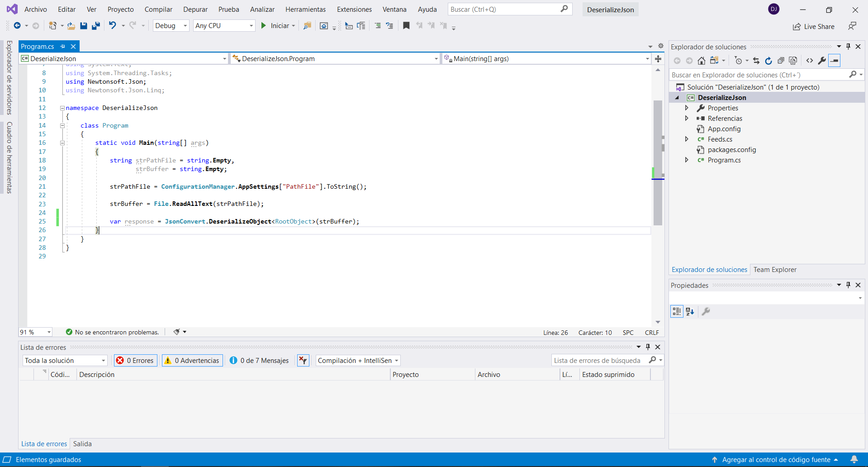Open the Herramientas menu
868x467 pixels.
pos(305,10)
